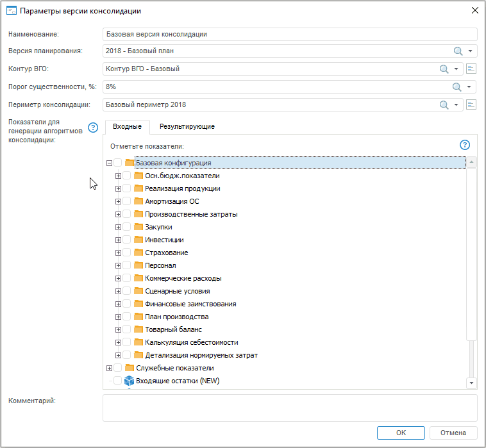Select the Входные tab
Image resolution: width=486 pixels, height=448 pixels.
pos(127,127)
